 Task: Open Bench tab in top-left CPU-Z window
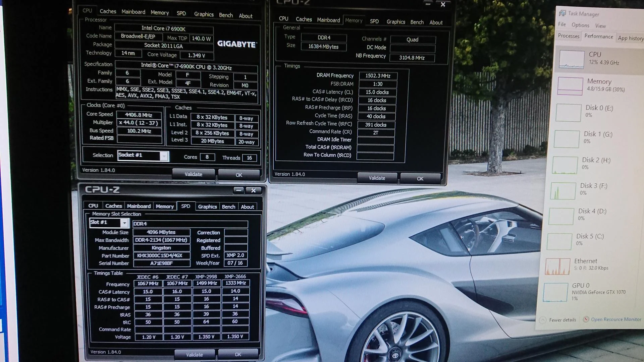click(226, 15)
